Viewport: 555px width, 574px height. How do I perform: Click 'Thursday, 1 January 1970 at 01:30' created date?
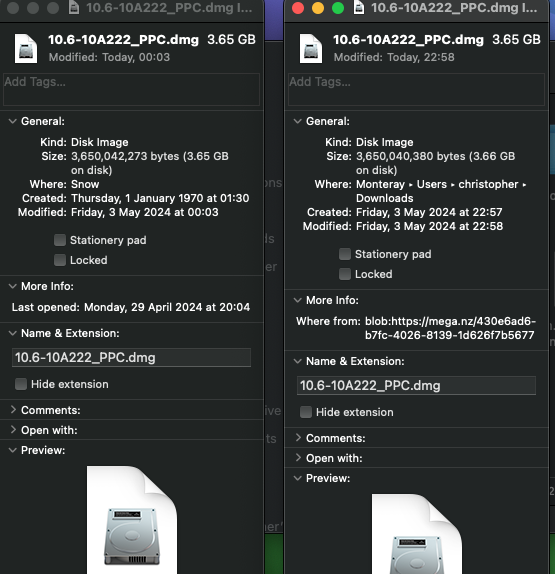(x=160, y=198)
